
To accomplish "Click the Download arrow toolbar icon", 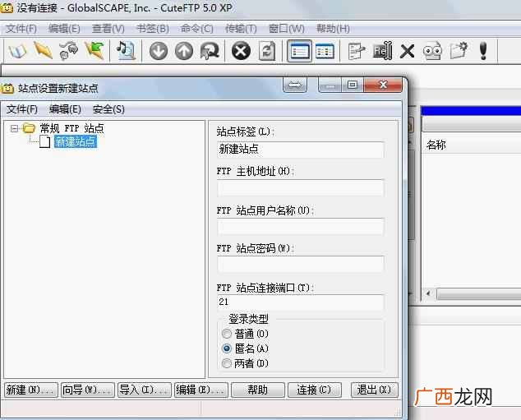I will pos(158,51).
